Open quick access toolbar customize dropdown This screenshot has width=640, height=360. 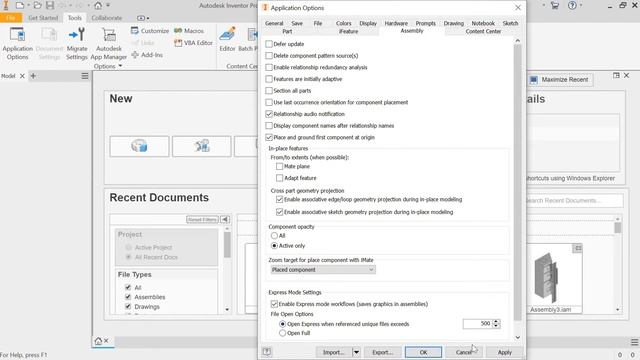pyautogui.click(x=108, y=6)
